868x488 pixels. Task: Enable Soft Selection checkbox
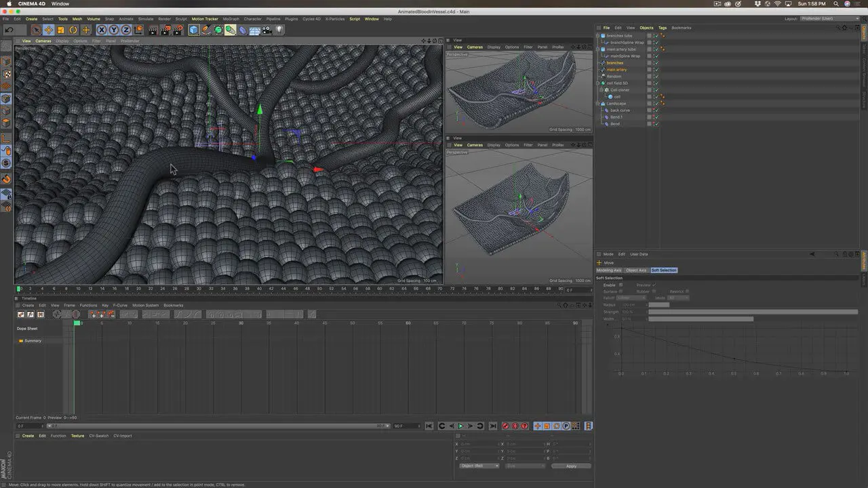[621, 284]
